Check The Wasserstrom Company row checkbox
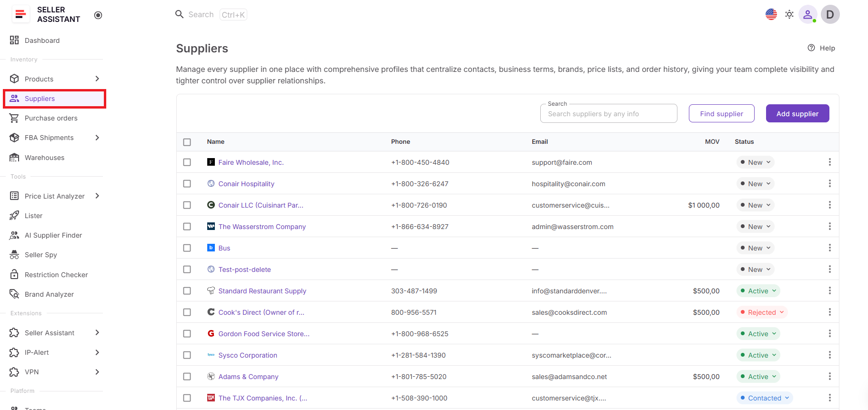868x410 pixels. coord(187,227)
